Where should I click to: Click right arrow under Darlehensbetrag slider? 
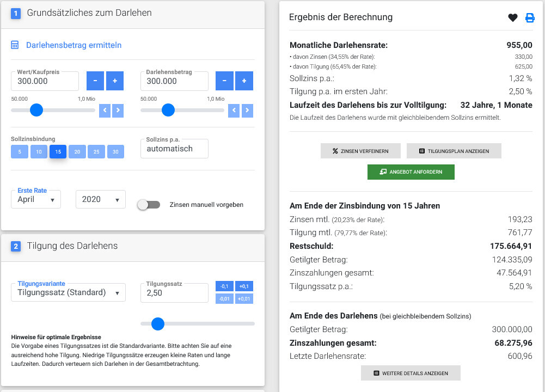pyautogui.click(x=248, y=111)
